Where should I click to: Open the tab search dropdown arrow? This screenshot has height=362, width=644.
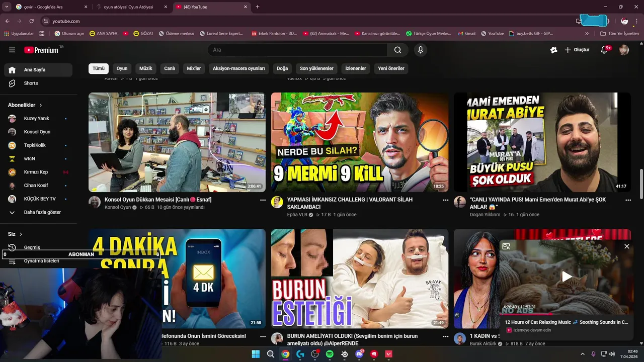[7, 7]
